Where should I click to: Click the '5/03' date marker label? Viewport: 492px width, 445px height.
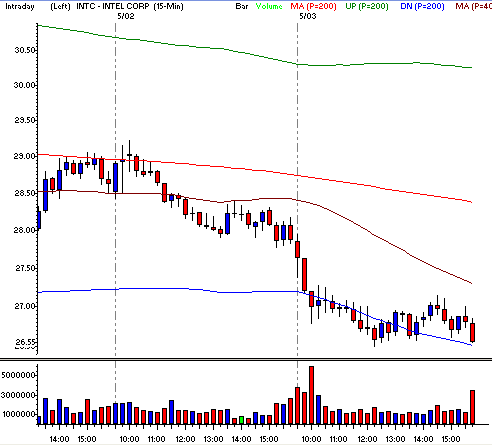(307, 16)
